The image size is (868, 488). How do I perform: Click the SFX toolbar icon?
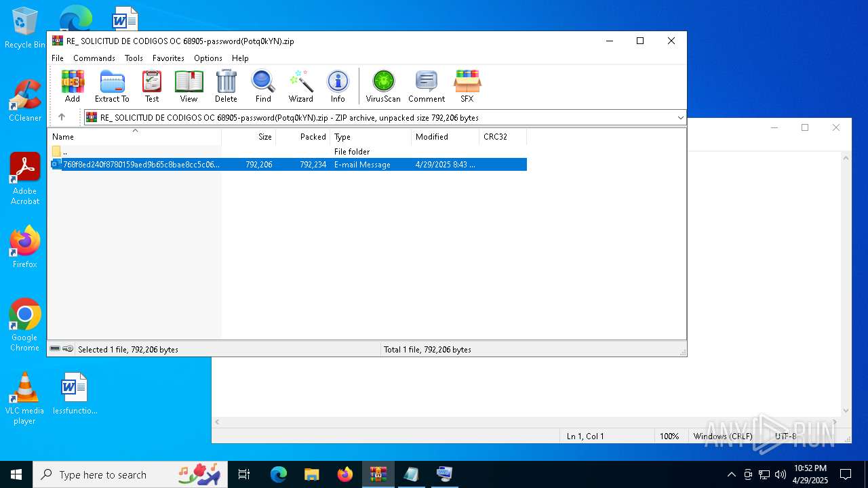tap(467, 86)
